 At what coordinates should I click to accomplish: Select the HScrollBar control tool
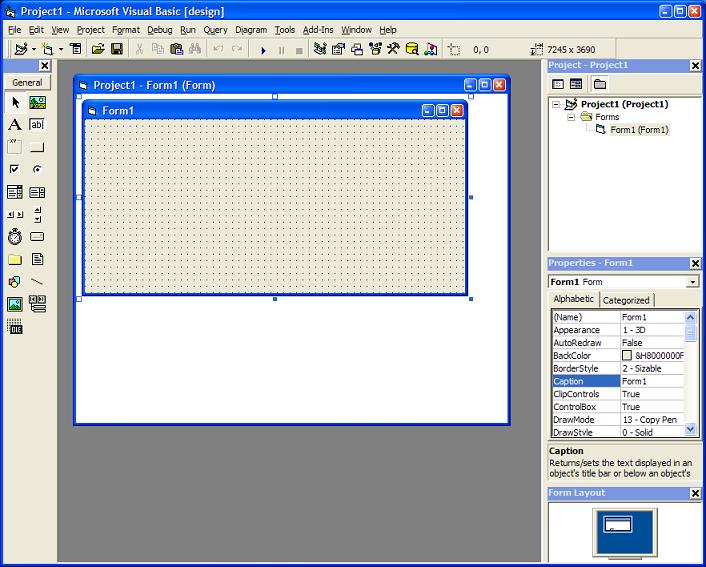pos(15,215)
